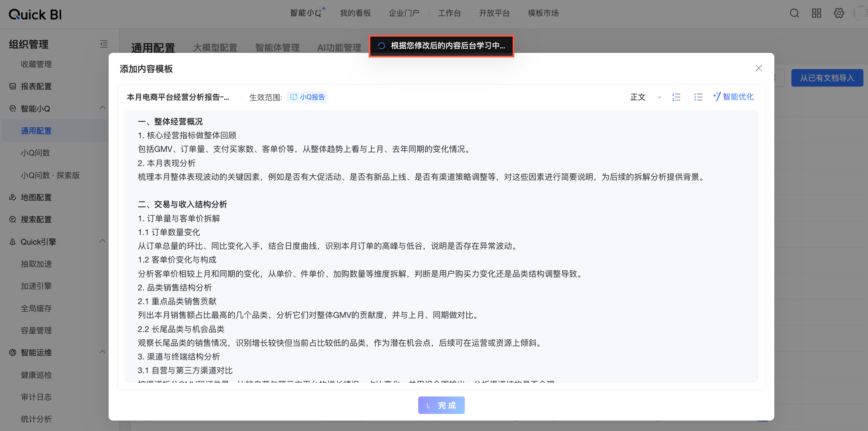Open 全局缓存 in the sidebar
Screen dimensions: 868x431
pos(36,308)
